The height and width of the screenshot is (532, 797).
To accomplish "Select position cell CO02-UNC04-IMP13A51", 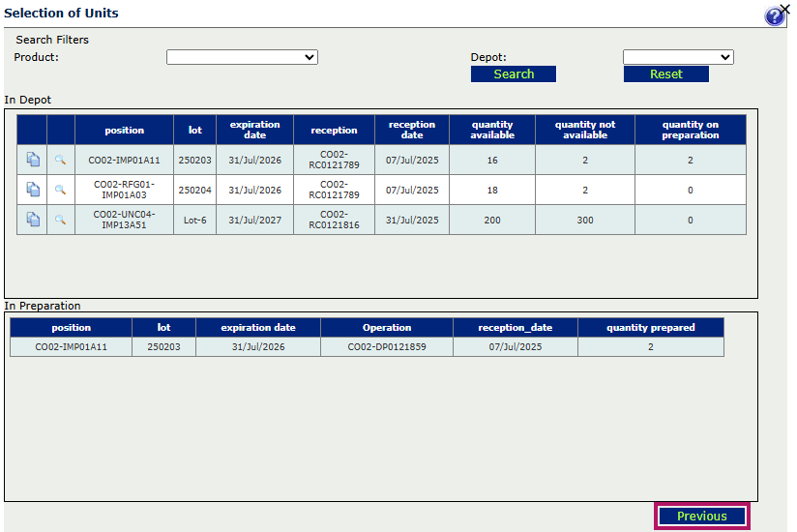I will coord(124,220).
